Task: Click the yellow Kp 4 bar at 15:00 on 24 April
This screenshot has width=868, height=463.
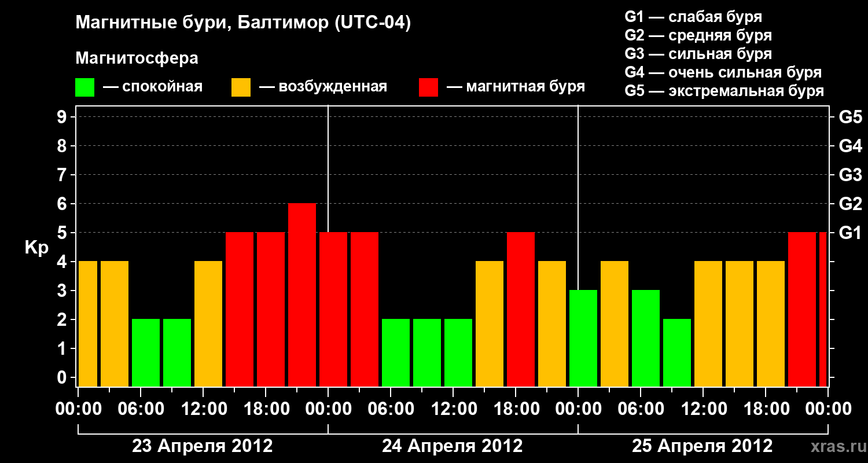Action: point(490,324)
